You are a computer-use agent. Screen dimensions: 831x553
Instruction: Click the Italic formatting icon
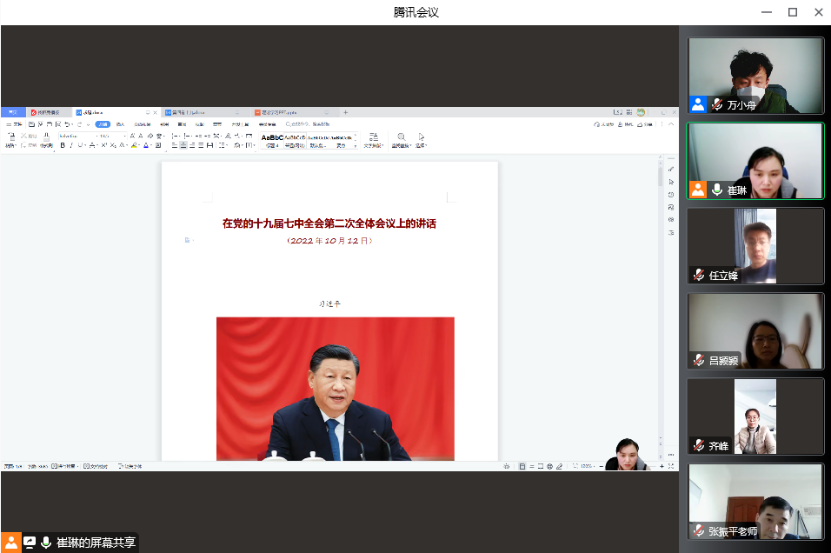(x=71, y=146)
